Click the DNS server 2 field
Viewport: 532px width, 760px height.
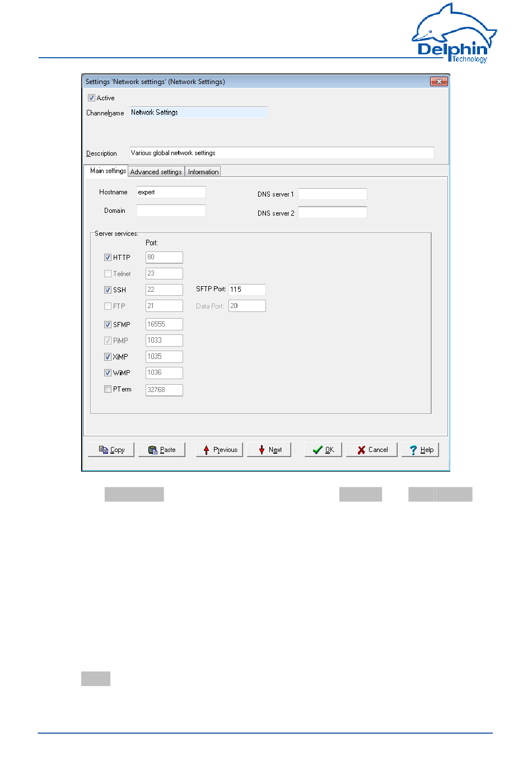333,213
